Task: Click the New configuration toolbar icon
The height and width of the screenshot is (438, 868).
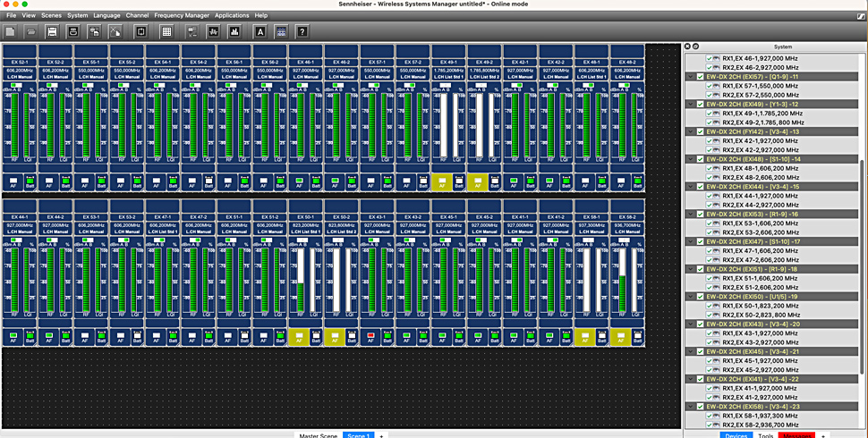Action: click(x=12, y=31)
